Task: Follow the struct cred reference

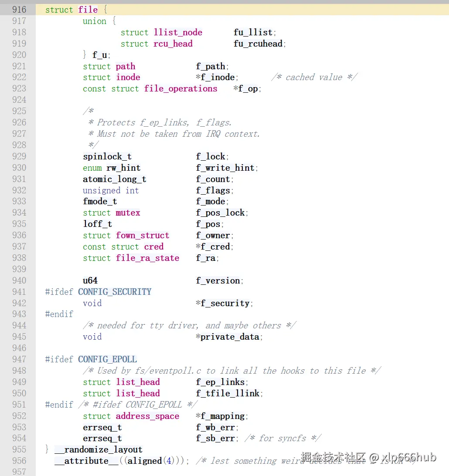Action: click(153, 246)
